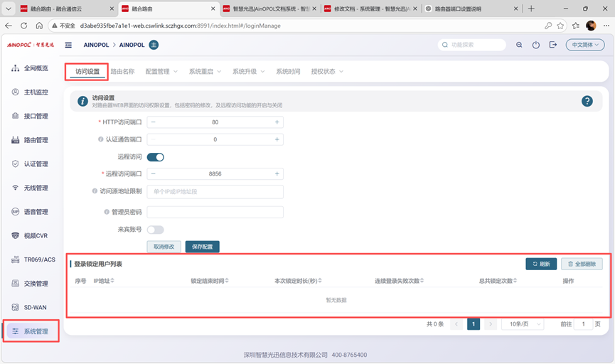
Task: Open the 中文简体 language dropdown
Action: 584,45
